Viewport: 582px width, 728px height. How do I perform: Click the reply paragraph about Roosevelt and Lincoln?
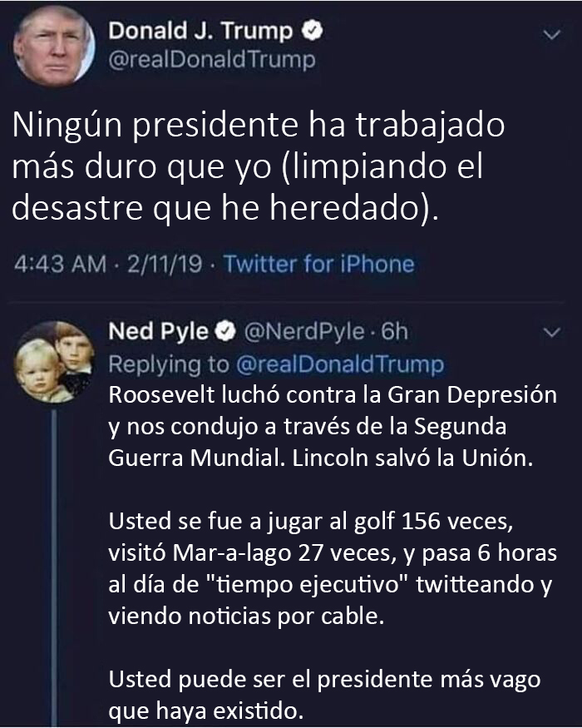333,427
